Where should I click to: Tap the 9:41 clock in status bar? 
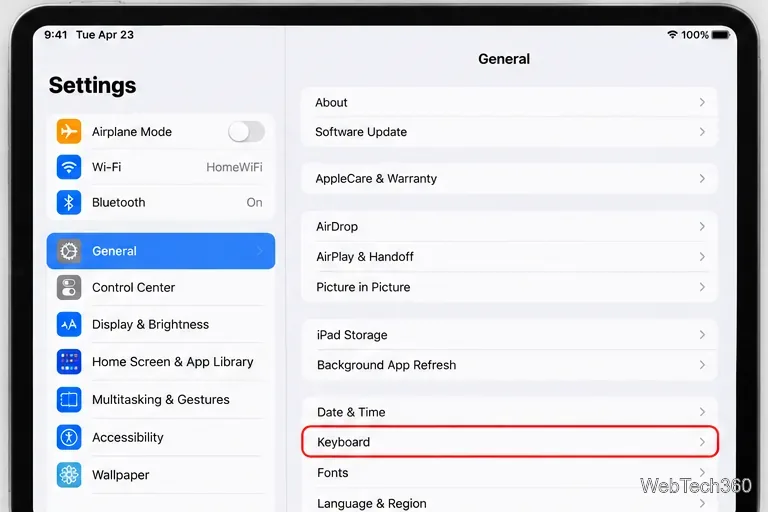click(55, 35)
